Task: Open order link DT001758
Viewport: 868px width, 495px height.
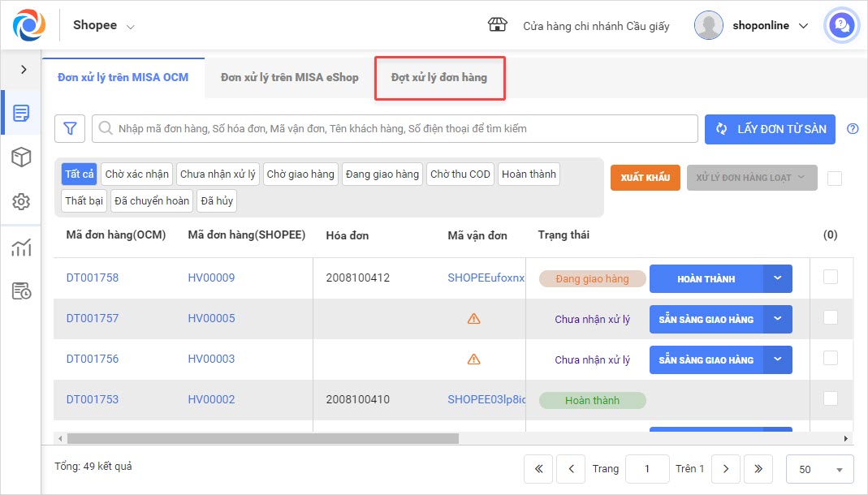Action: pos(93,278)
